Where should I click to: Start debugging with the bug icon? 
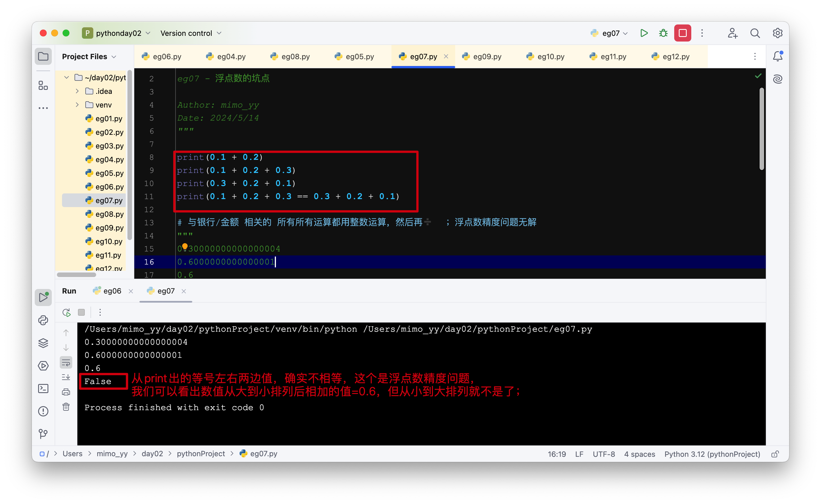pos(663,33)
